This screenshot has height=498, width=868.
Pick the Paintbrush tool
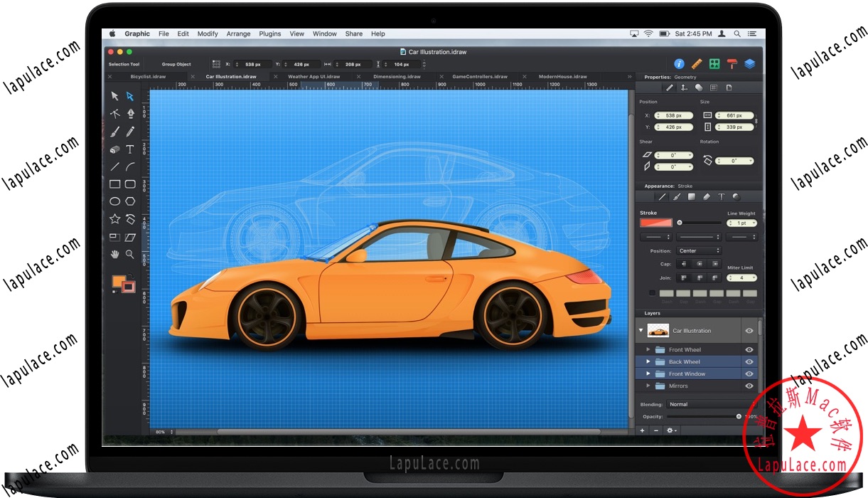click(x=114, y=131)
